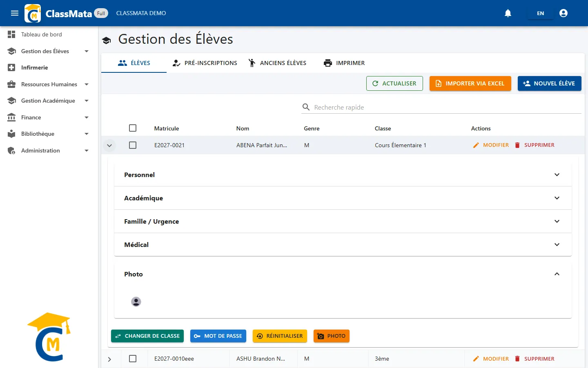Expand the Médical section
This screenshot has height=368, width=588.
point(343,245)
